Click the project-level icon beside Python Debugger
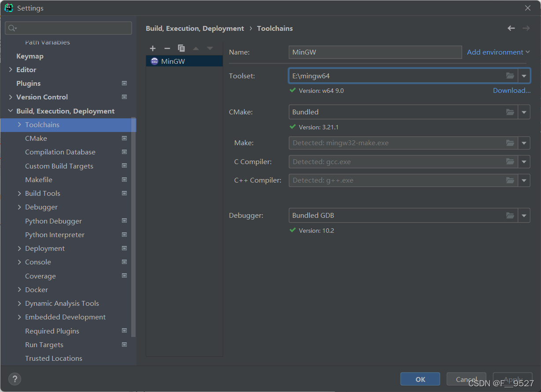The width and height of the screenshot is (541, 392). [x=125, y=221]
